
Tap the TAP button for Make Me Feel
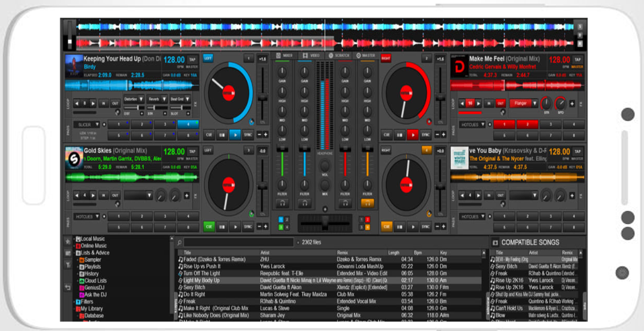577,60
